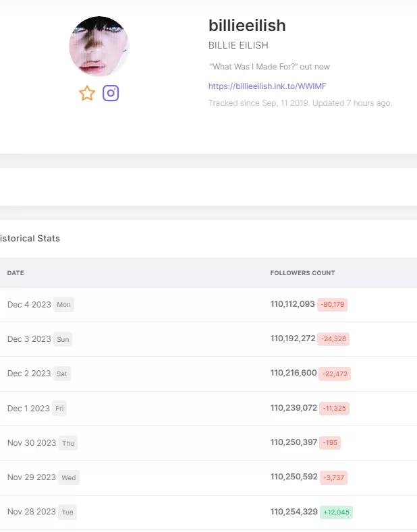Screen dimensions: 417x532
Task: Click the Sat tag beside Dec 2 2023
Action: coord(62,374)
